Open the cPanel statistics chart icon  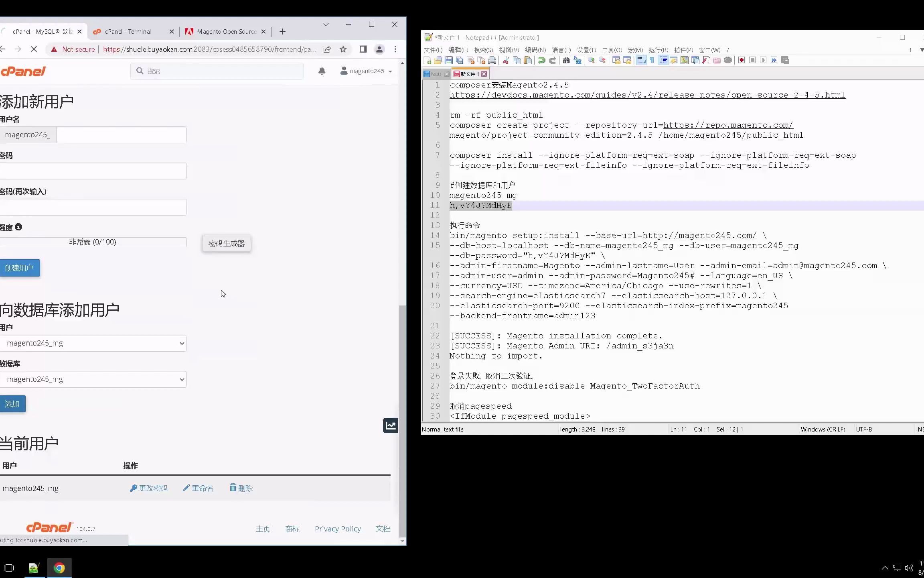click(391, 425)
